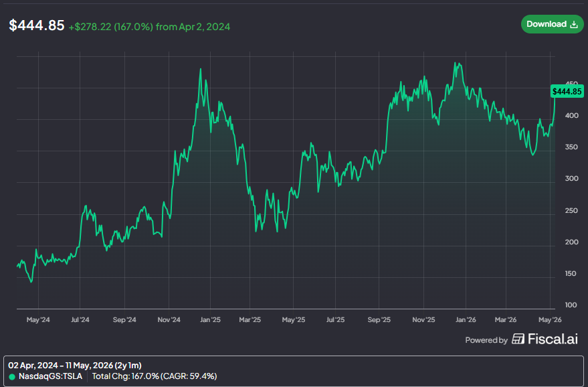This screenshot has width=588, height=387.
Task: Click the Mar '25 x-axis label
Action: pyautogui.click(x=250, y=320)
